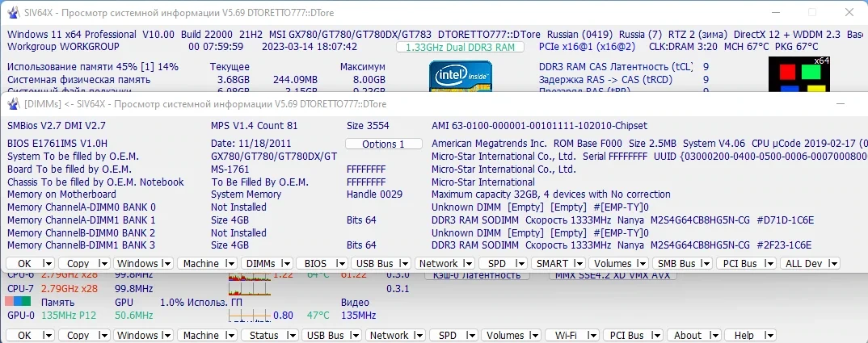Click 'Memory ChannelB-DIMM0 BANK 2' row label
868x343 pixels.
click(x=82, y=233)
